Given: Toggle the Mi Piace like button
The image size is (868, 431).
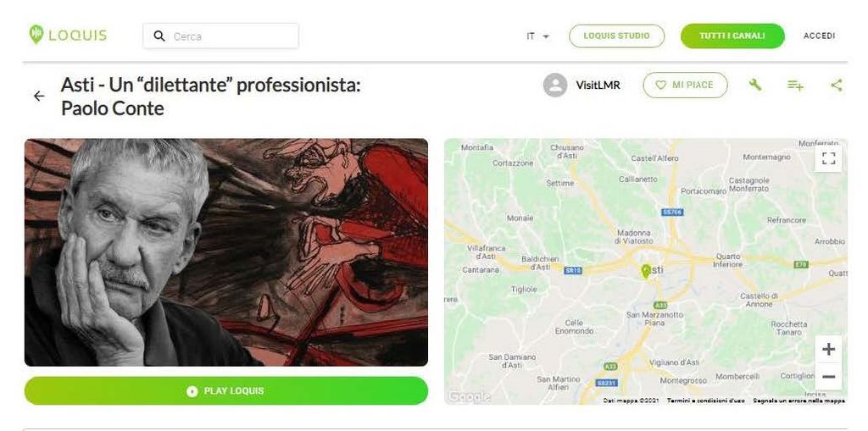Looking at the screenshot, I should (685, 86).
